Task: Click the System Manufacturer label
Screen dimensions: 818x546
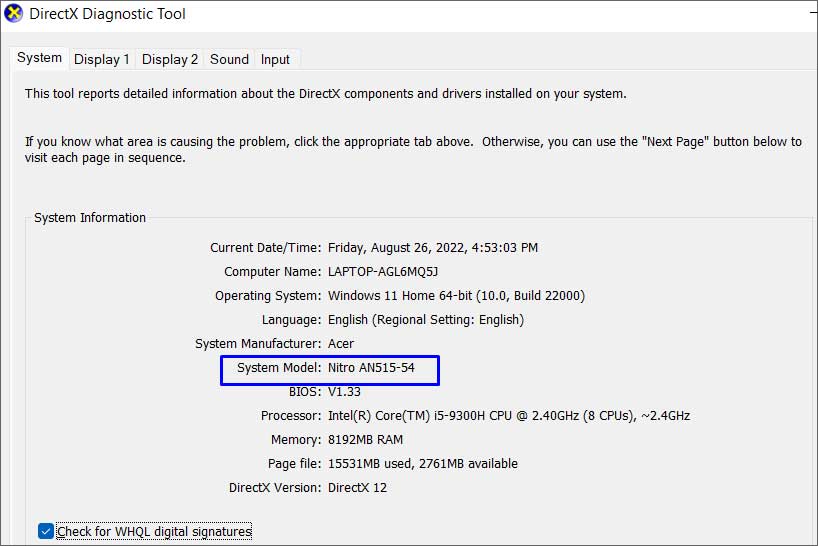Action: (x=258, y=344)
